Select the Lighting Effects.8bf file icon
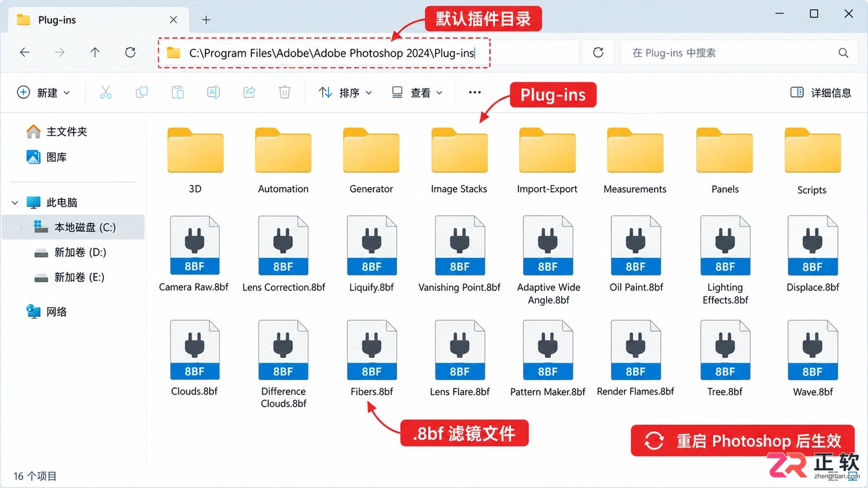This screenshot has width=868, height=488. pyautogui.click(x=725, y=246)
